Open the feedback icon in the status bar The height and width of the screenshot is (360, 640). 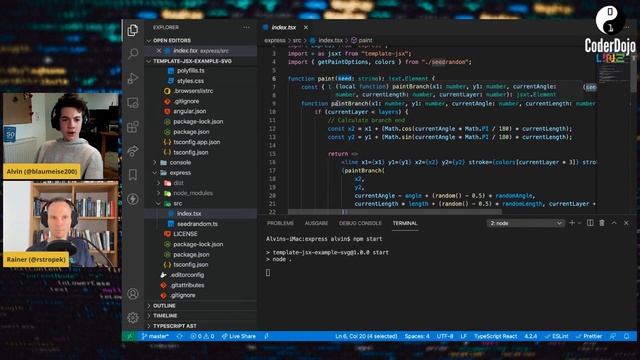coord(613,336)
